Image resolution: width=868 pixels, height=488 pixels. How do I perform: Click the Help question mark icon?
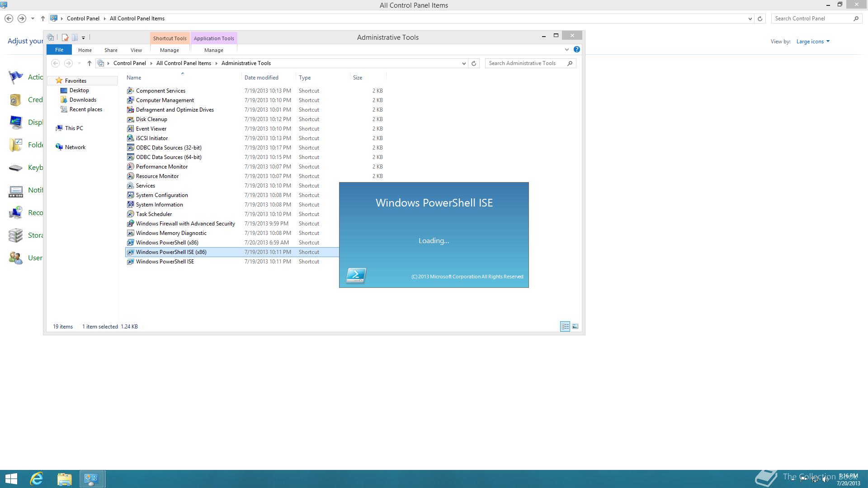click(x=577, y=49)
